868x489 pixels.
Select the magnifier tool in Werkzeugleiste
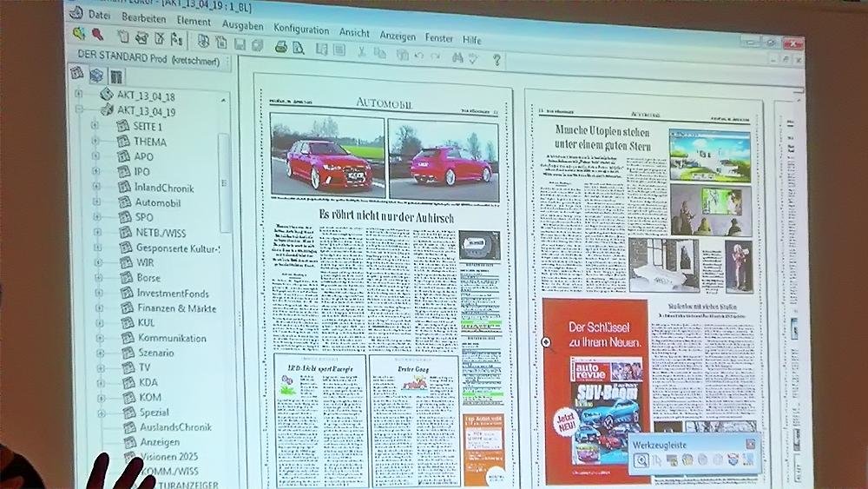(641, 460)
